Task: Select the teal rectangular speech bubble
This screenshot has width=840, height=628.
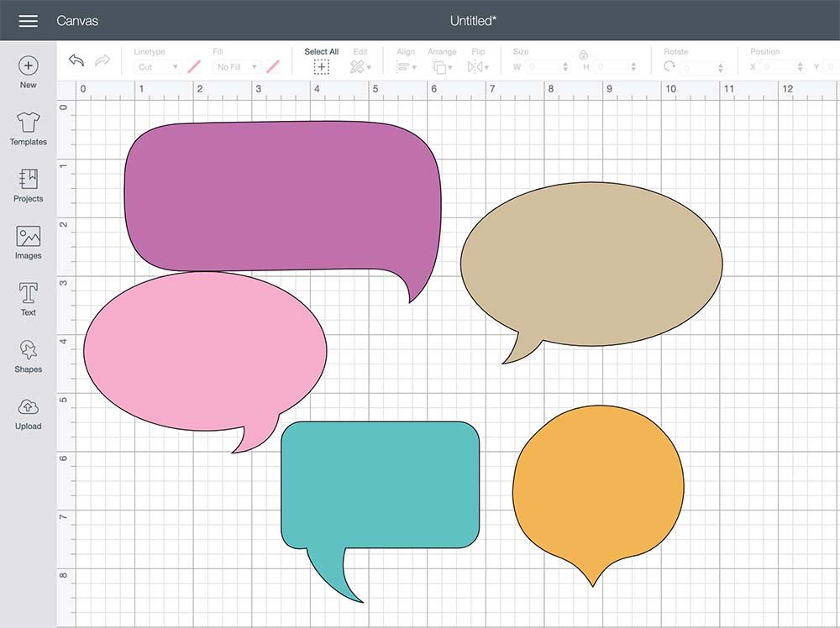Action: [x=380, y=485]
